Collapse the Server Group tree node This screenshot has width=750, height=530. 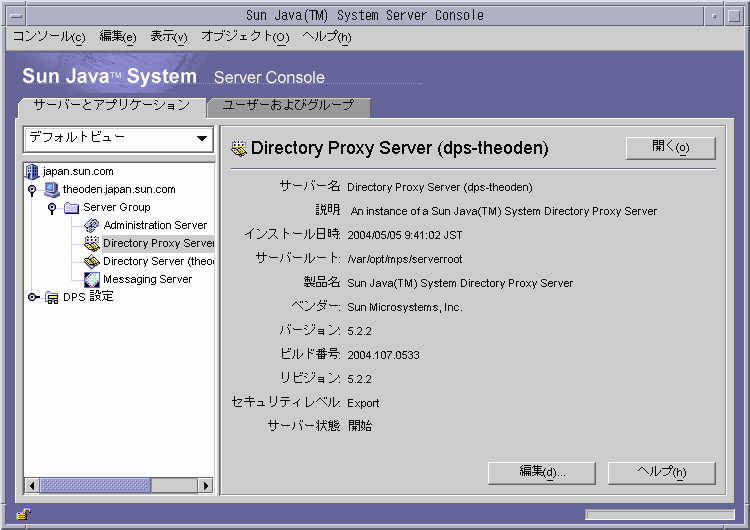click(x=52, y=208)
